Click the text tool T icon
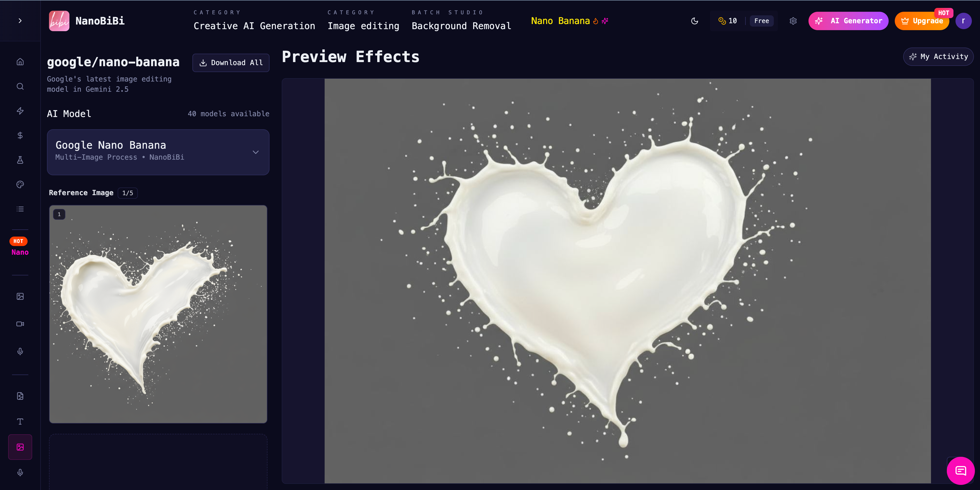Screen dimensions: 980x490 [20, 422]
